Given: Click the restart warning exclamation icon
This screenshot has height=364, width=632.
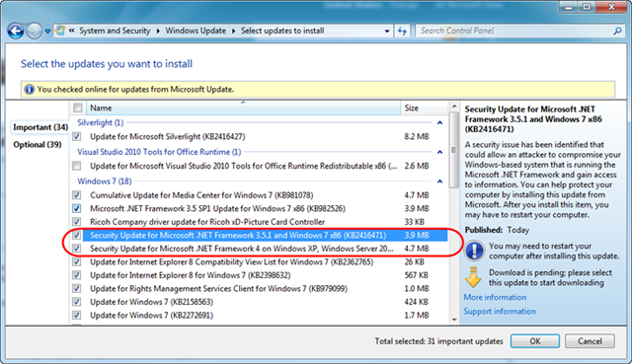Looking at the screenshot, I should (474, 251).
